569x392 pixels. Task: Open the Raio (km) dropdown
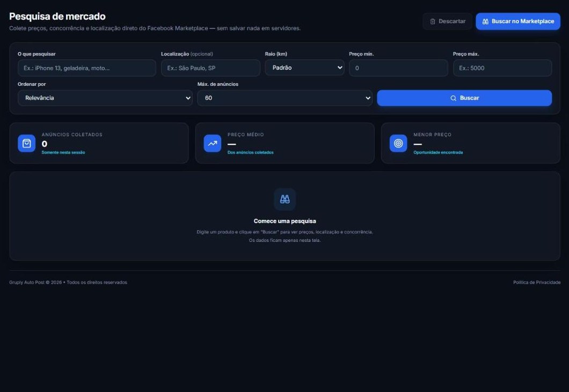pyautogui.click(x=304, y=68)
